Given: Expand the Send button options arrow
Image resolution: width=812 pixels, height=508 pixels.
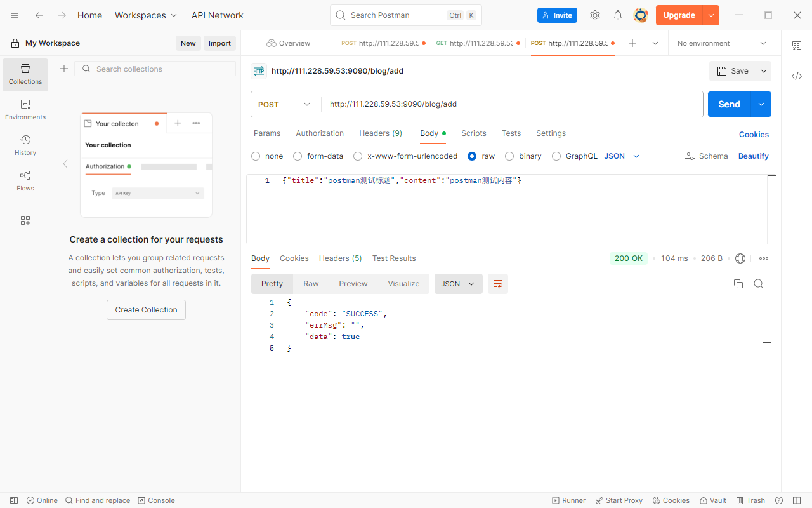Looking at the screenshot, I should click(761, 104).
